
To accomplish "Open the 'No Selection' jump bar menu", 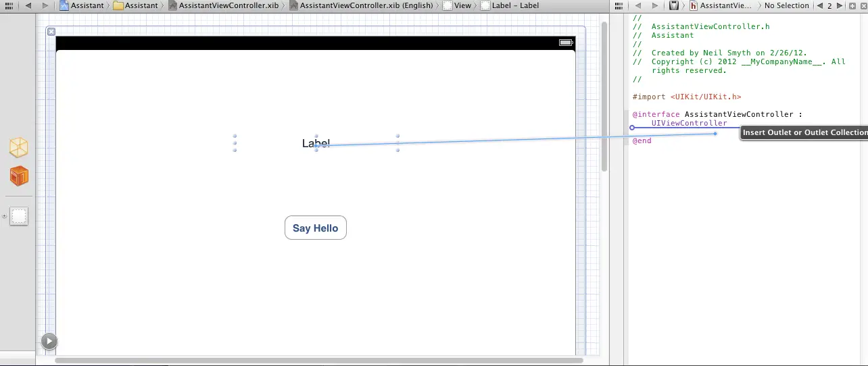I will pyautogui.click(x=786, y=5).
